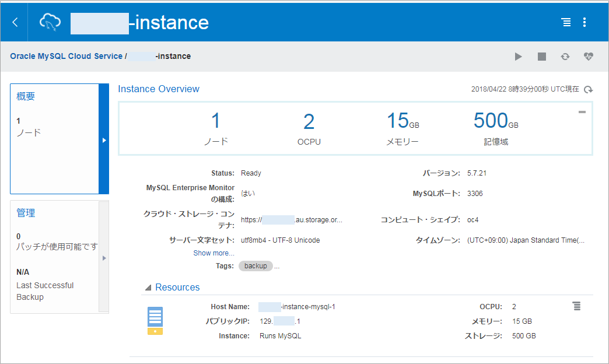This screenshot has width=609, height=364.
Task: Go back with the header chevron arrow
Action: pyautogui.click(x=15, y=22)
